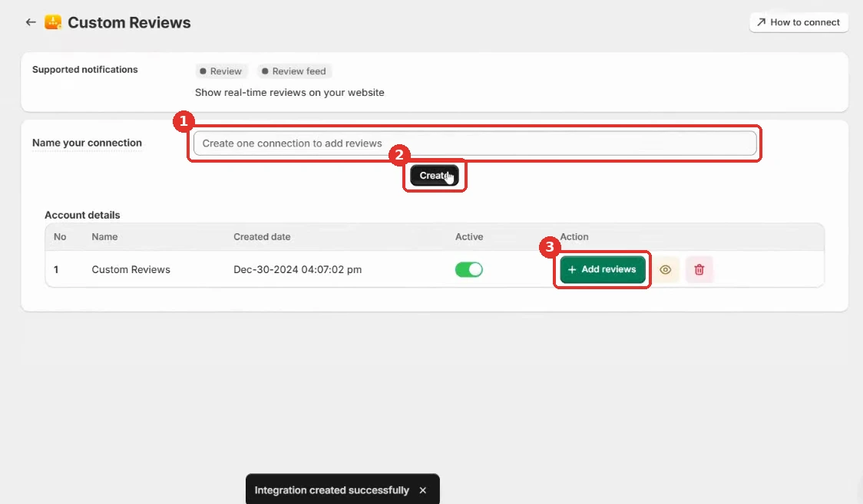Click the Custom Reviews app logo icon

(53, 22)
